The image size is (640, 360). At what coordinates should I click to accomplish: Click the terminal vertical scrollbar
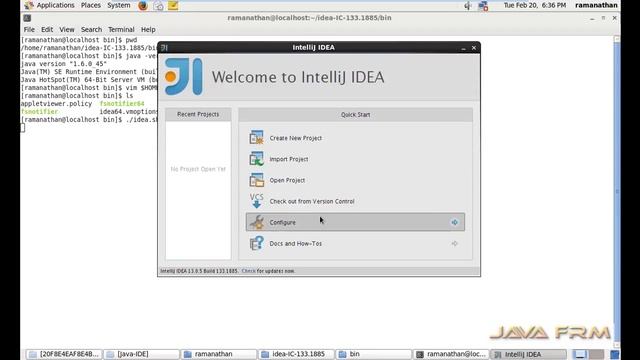(x=617, y=192)
